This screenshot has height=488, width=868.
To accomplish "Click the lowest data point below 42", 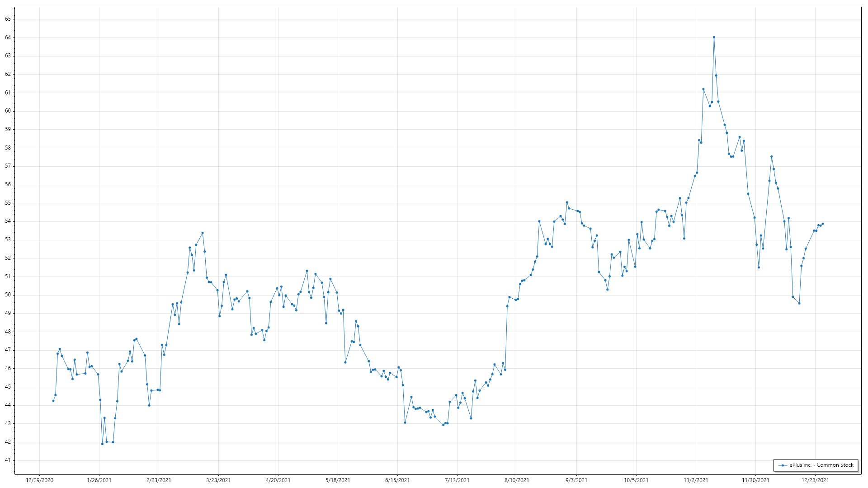I will pos(102,444).
